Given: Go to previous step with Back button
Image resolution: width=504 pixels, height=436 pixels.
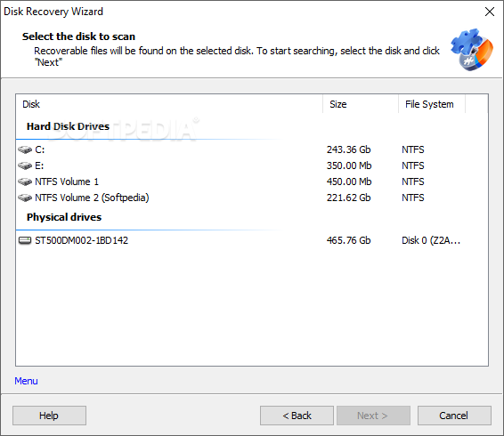Looking at the screenshot, I should [x=297, y=416].
